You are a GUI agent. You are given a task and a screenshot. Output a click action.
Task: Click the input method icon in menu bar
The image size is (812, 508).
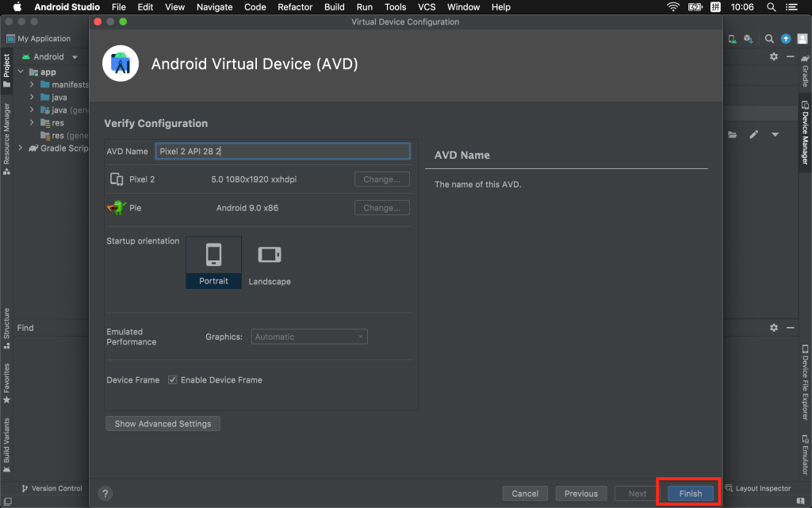716,7
